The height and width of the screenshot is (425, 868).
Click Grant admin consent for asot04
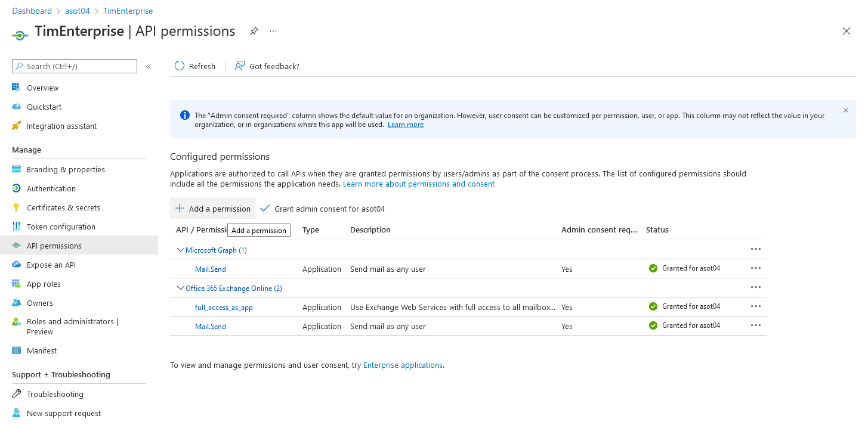[329, 209]
